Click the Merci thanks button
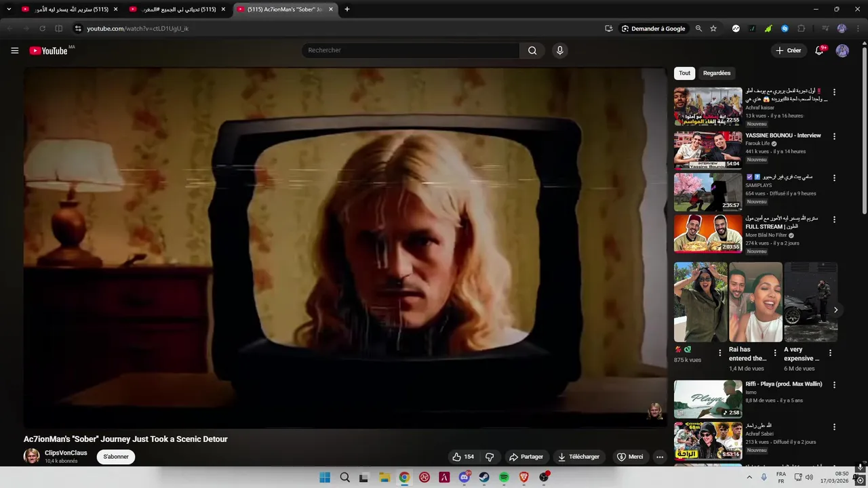The height and width of the screenshot is (488, 868). coord(630,457)
